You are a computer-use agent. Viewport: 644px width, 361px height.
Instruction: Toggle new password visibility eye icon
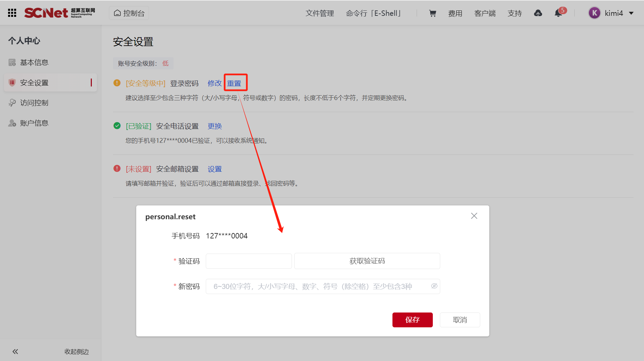click(x=434, y=286)
